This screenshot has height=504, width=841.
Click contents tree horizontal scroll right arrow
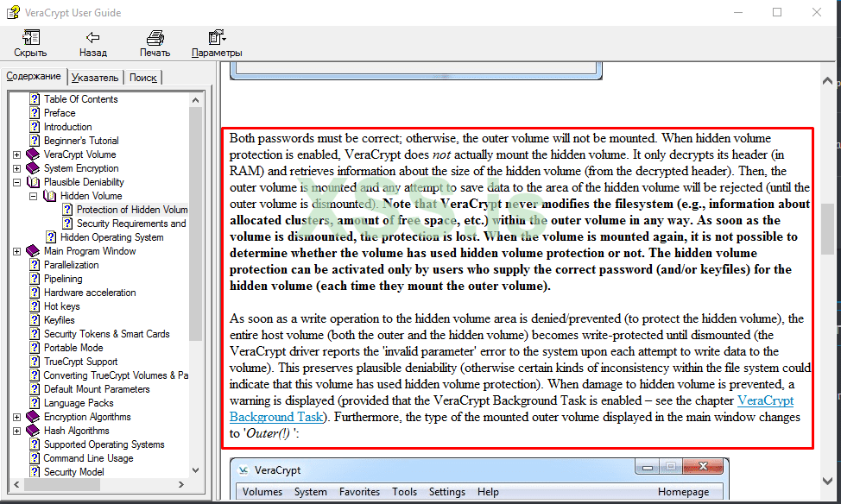click(x=181, y=484)
